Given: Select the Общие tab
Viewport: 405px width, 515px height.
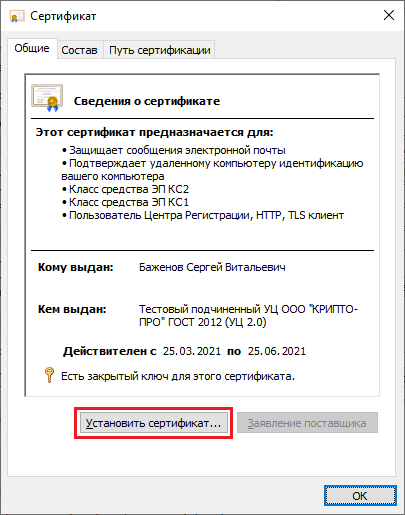Looking at the screenshot, I should click(x=32, y=48).
